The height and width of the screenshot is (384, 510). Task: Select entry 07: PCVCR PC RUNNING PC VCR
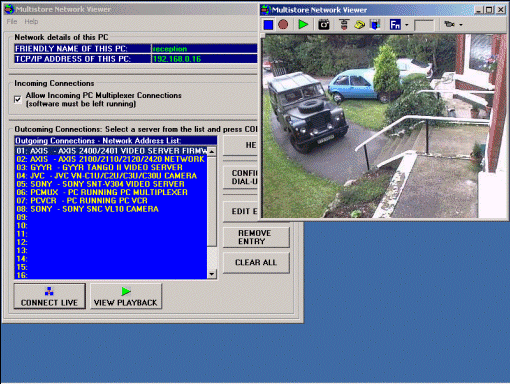(111, 201)
